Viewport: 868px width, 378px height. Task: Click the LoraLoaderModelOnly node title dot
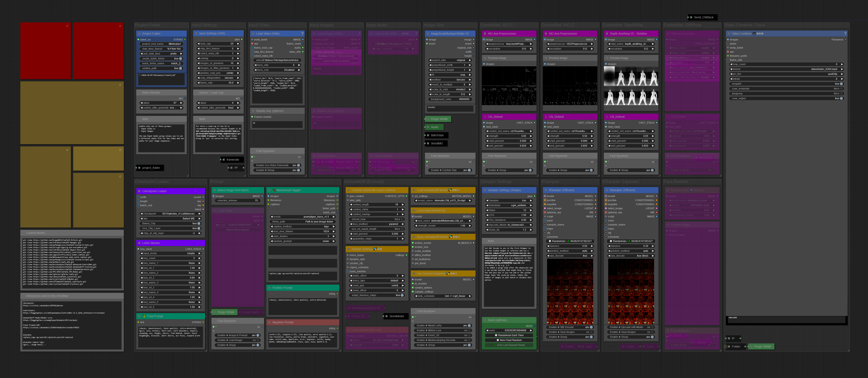coord(414,211)
